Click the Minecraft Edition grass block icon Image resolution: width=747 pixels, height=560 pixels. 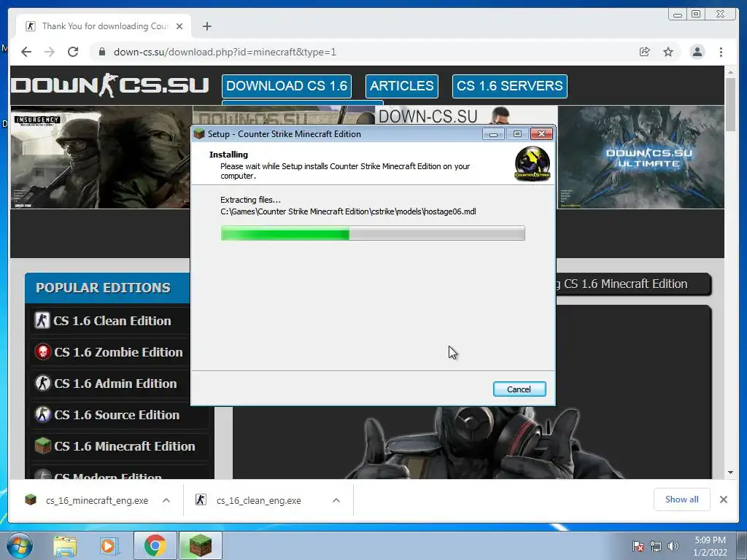pyautogui.click(x=43, y=446)
